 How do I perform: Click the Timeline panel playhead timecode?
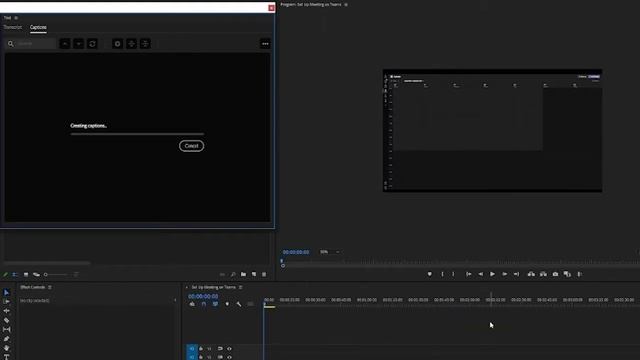203,296
